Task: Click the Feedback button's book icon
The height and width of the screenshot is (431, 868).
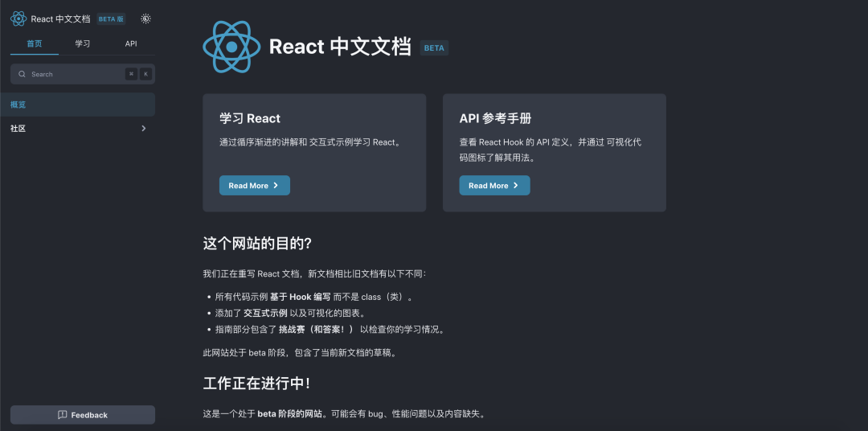Action: pyautogui.click(x=63, y=415)
